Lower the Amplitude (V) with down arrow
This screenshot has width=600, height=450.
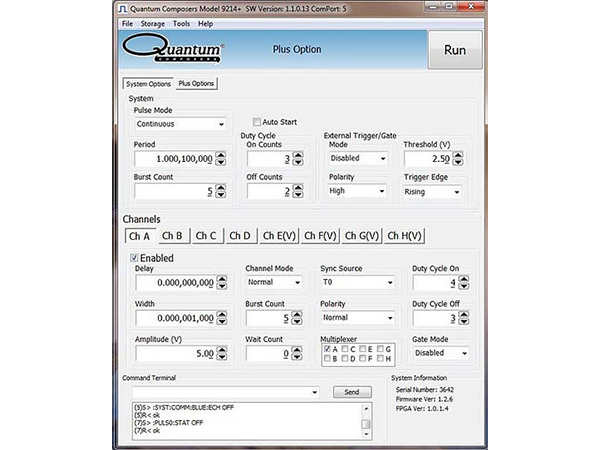pos(222,357)
